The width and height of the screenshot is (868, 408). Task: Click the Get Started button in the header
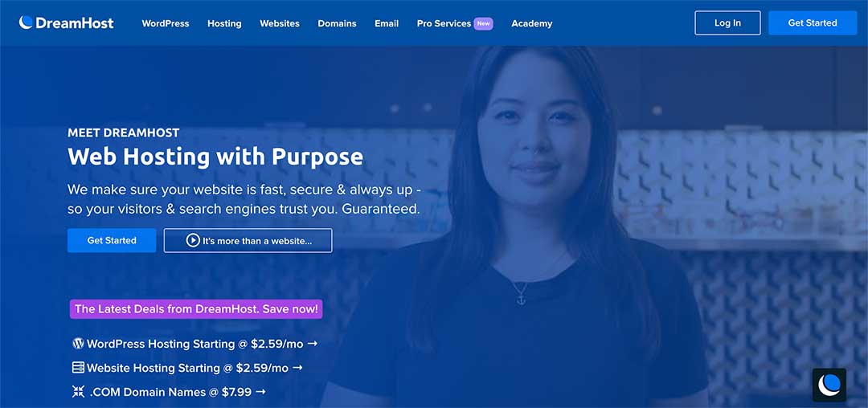812,22
